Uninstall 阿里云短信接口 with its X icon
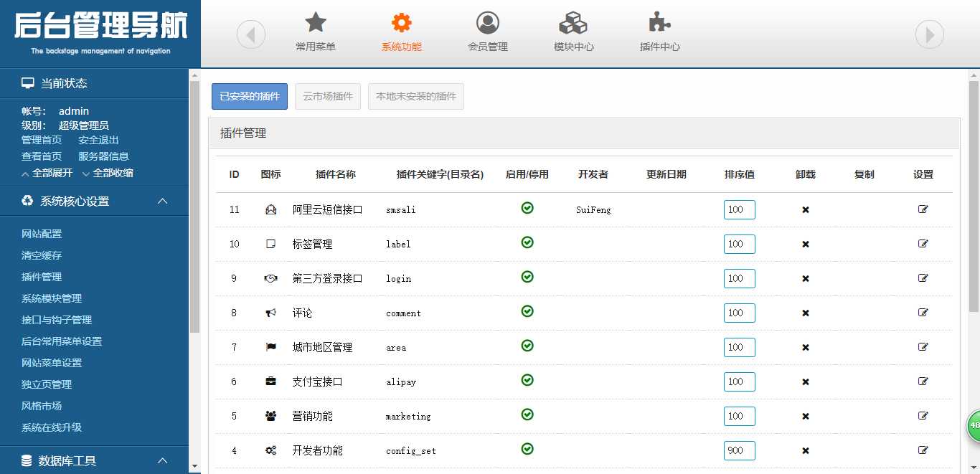Screen dimensions: 980x474 pos(806,210)
